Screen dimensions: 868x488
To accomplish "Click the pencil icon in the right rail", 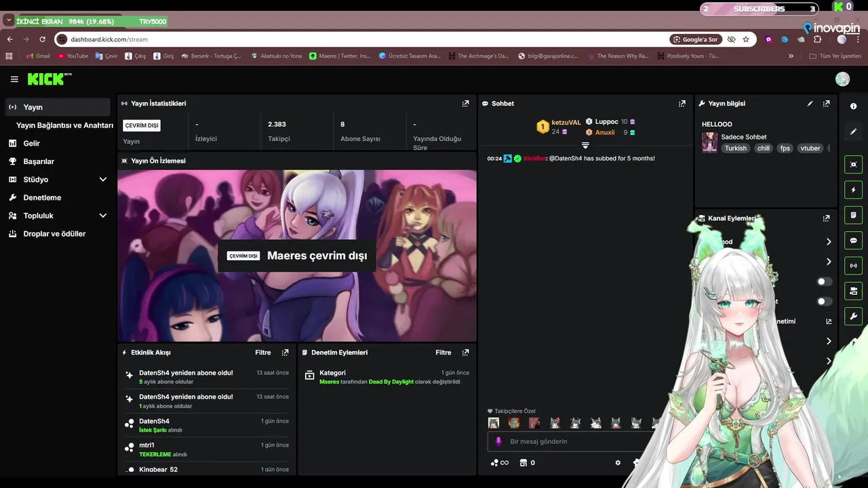I will 853,131.
